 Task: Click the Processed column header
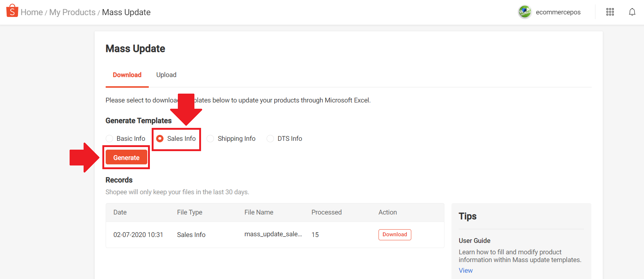click(327, 212)
